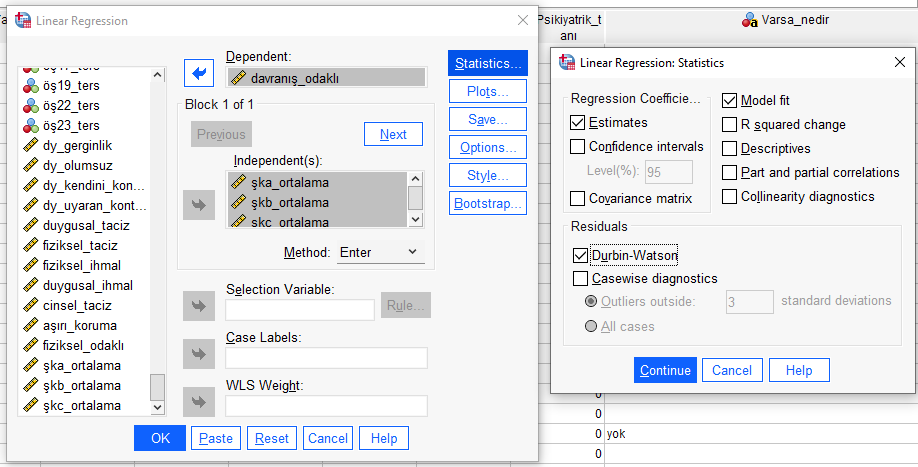Image resolution: width=918 pixels, height=467 pixels.
Task: Tick the Collinearity diagnostics checkbox
Action: point(730,197)
